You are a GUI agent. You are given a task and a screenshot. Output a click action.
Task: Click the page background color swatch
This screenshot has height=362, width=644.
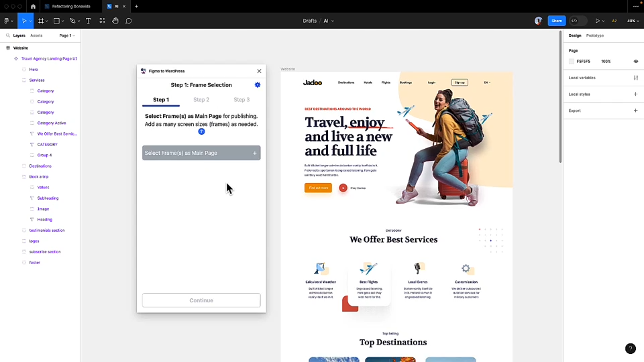point(572,61)
